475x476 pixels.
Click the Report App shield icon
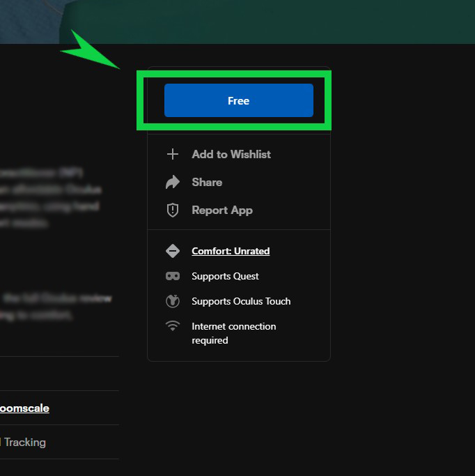pyautogui.click(x=173, y=210)
